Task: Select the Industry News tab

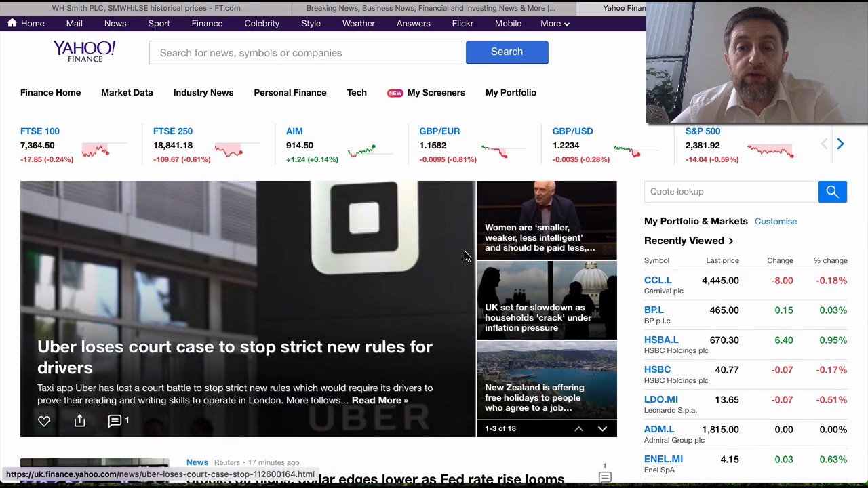Action: pyautogui.click(x=203, y=93)
